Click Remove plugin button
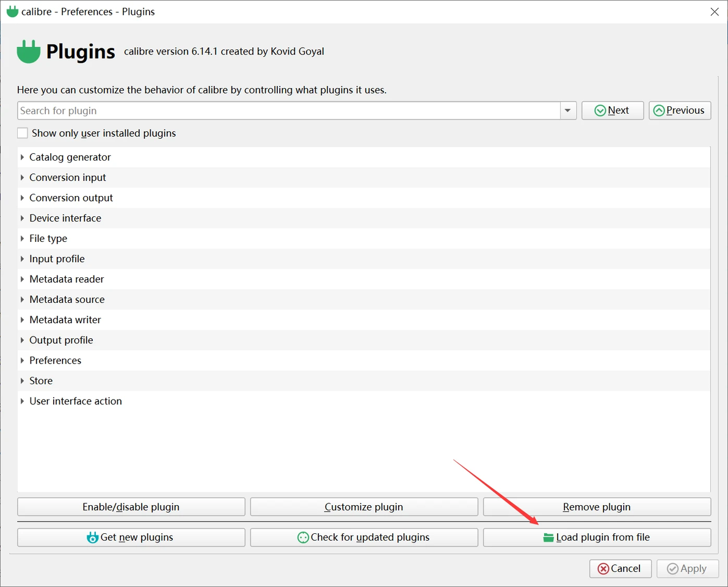The height and width of the screenshot is (587, 728). tap(597, 506)
